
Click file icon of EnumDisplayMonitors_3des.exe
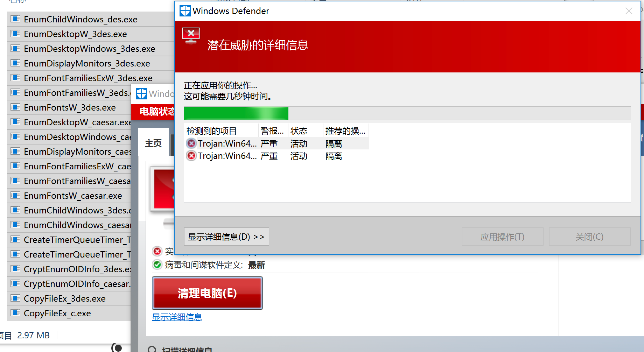pyautogui.click(x=15, y=63)
